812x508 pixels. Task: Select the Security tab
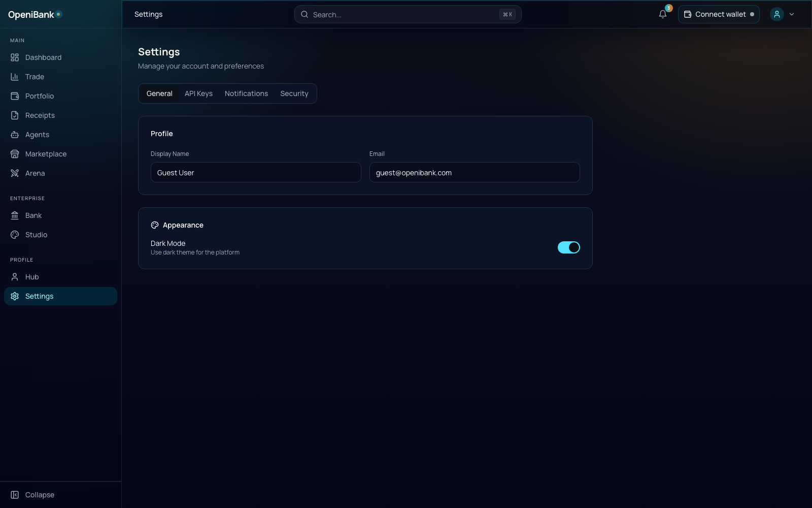pos(294,93)
